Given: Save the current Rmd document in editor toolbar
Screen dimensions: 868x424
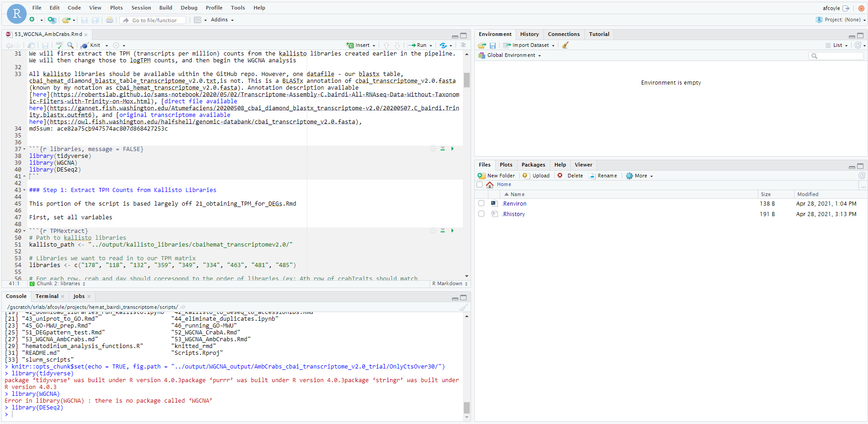Looking at the screenshot, I should (x=45, y=45).
